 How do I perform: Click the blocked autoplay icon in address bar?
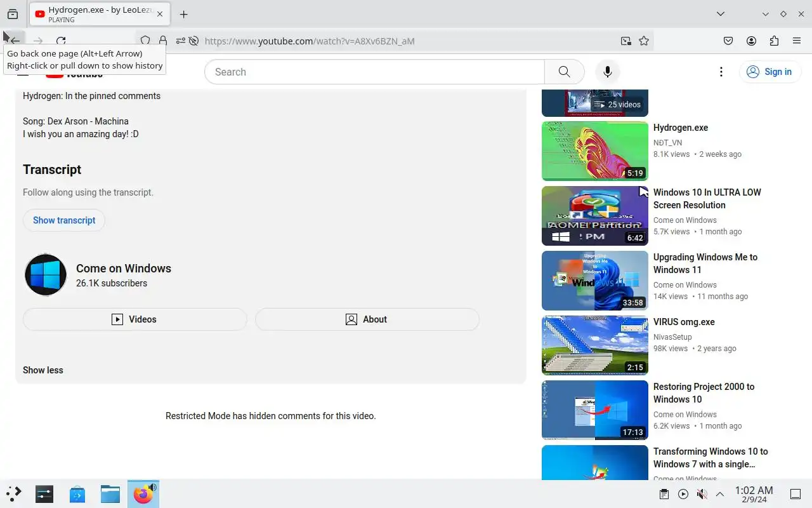[x=194, y=41]
